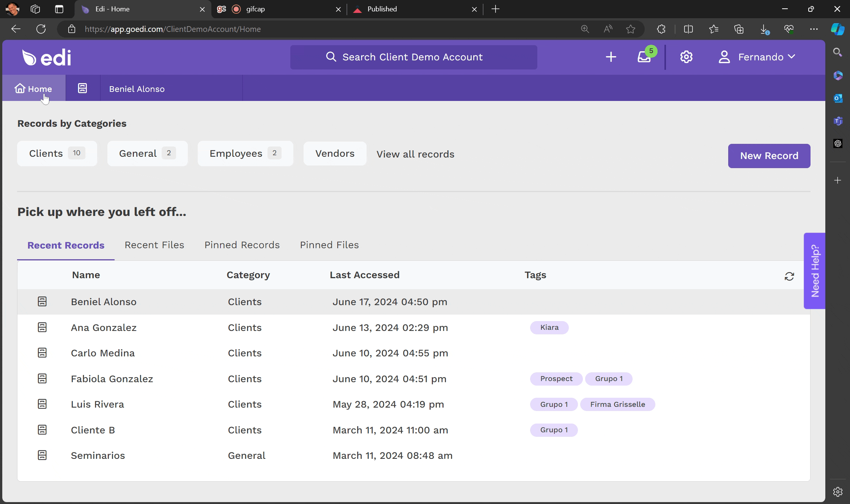Screen dimensions: 850x504
Task: Click the Search Client Demo Account field
Action: pos(413,57)
